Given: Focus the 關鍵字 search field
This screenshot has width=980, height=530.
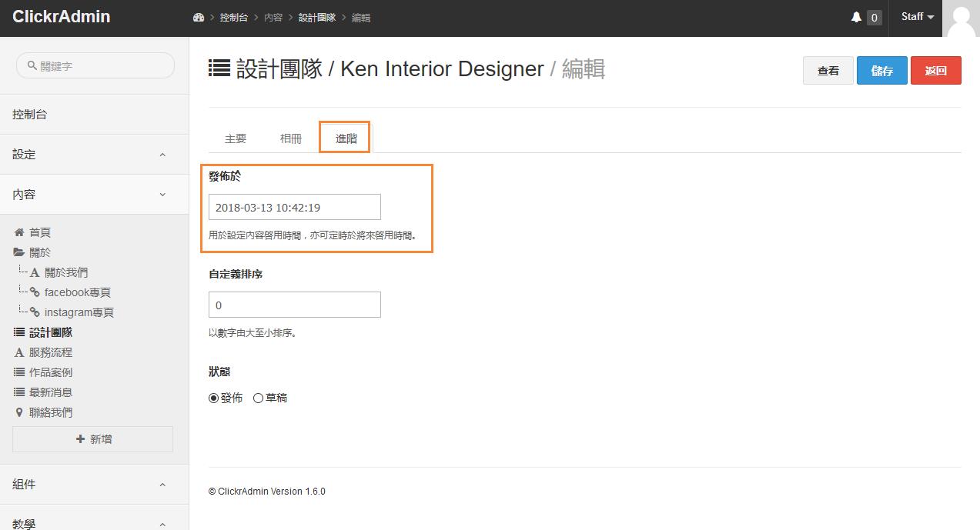Looking at the screenshot, I should (x=95, y=65).
